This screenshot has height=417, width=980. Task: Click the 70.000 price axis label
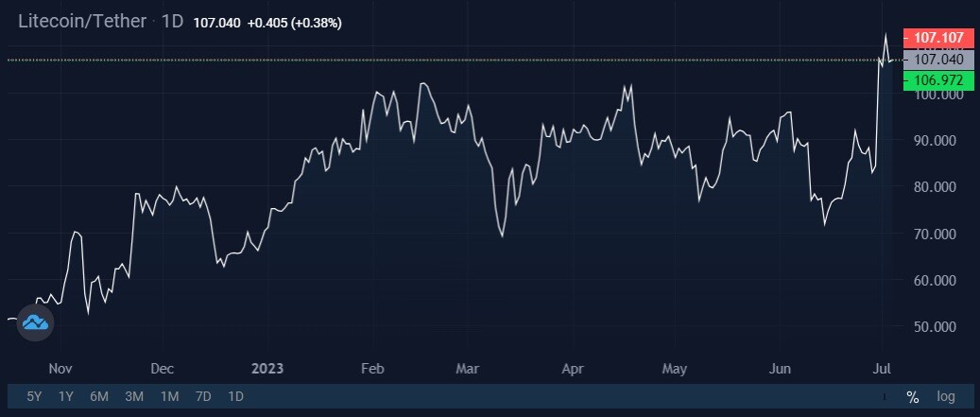(935, 234)
